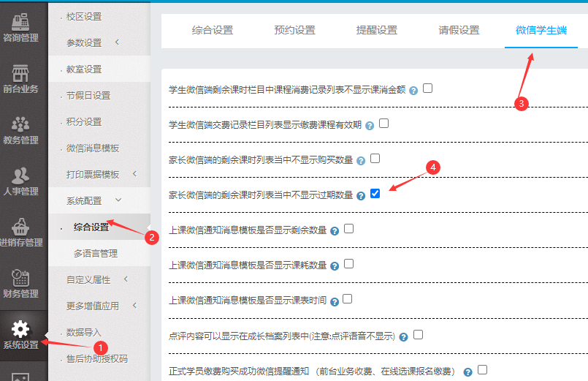The width and height of the screenshot is (588, 381).
Task: Open 节假日设置 menu entry
Action: tap(88, 96)
